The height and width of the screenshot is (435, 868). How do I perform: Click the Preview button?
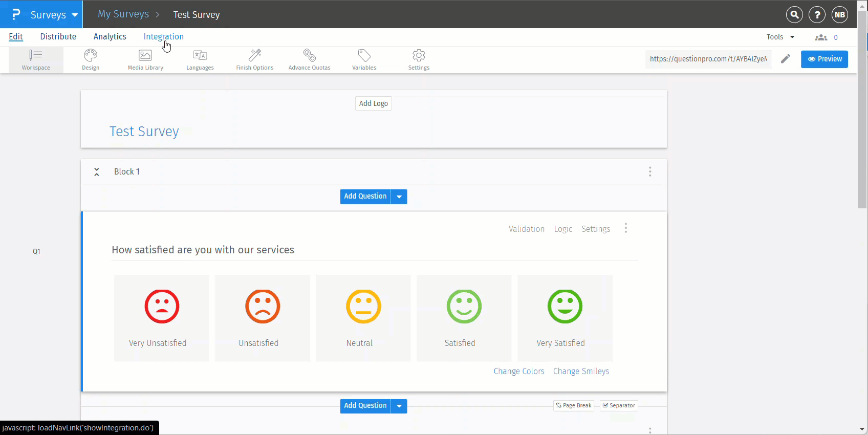click(x=824, y=59)
